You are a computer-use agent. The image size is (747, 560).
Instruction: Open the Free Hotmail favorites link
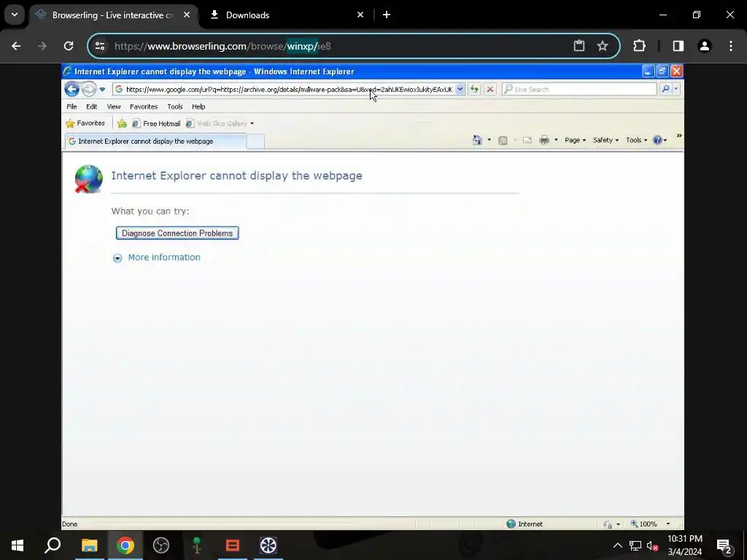tap(156, 124)
